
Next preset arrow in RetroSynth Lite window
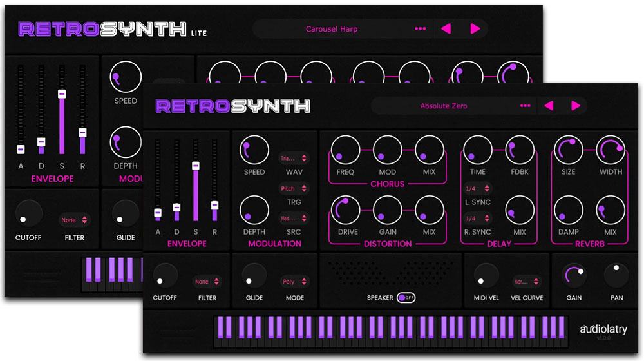coord(475,29)
